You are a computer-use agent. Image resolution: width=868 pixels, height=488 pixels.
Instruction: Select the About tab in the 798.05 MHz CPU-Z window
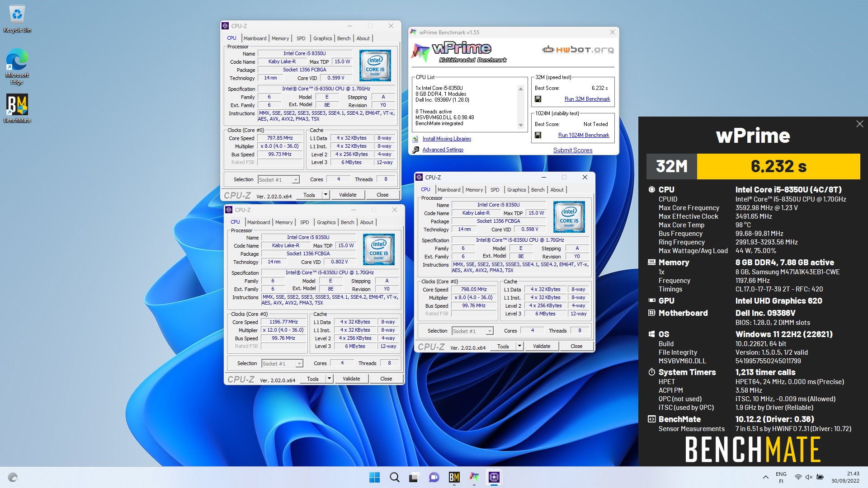click(557, 190)
